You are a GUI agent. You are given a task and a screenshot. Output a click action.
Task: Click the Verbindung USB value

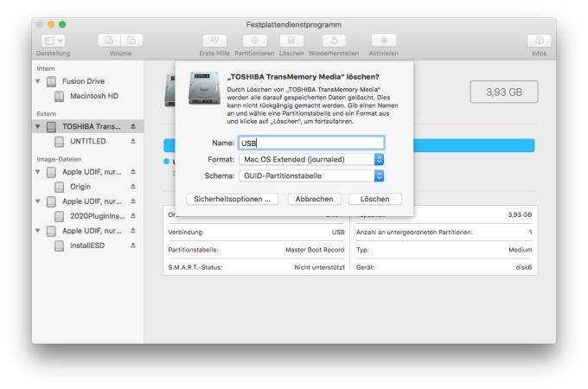point(338,232)
